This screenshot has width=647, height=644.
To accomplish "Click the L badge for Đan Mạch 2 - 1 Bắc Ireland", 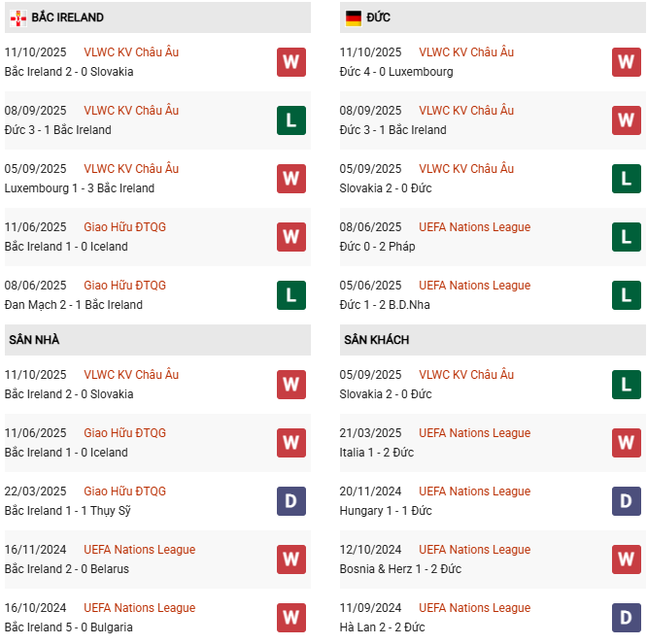I will [290, 295].
